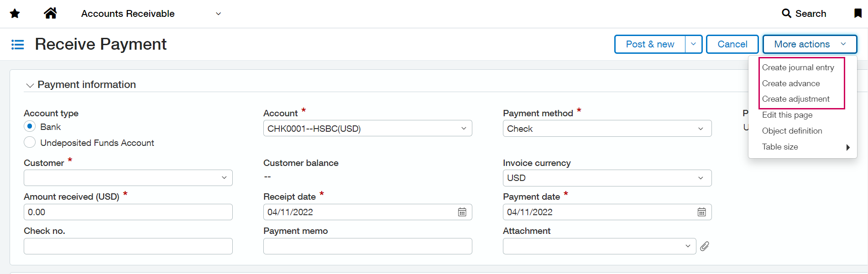Open the Account dropdown showing CHK0001--HSBC(USD)
Image resolution: width=868 pixels, height=274 pixels.
pos(367,129)
